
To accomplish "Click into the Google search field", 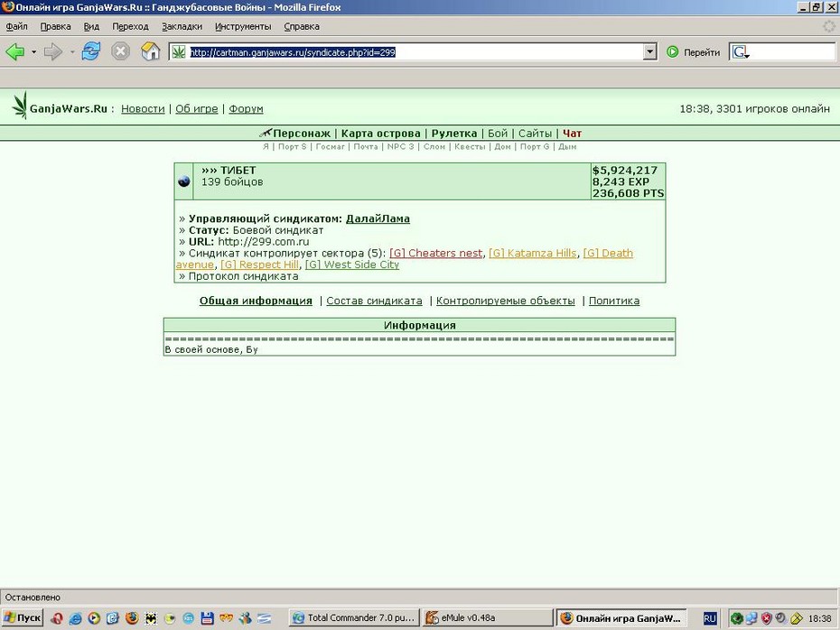I will (x=792, y=52).
